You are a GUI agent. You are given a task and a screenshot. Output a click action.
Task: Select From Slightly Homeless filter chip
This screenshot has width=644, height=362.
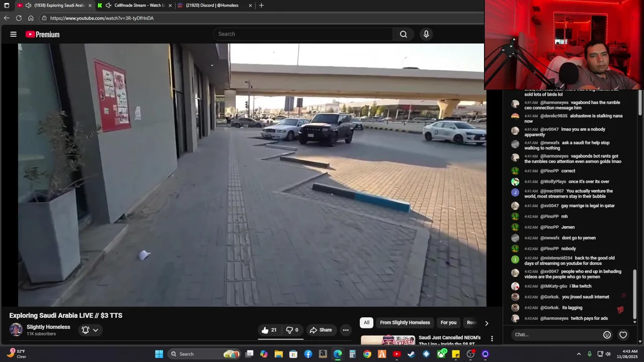405,322
